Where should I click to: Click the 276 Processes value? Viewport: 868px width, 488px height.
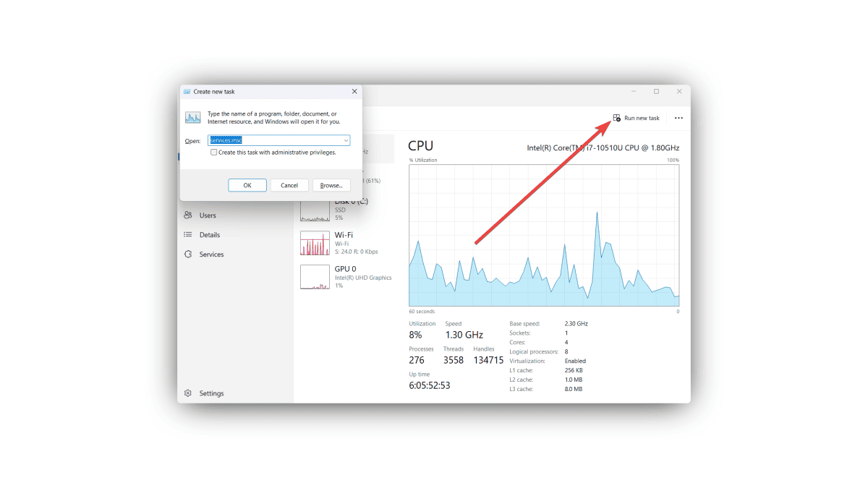click(x=417, y=360)
